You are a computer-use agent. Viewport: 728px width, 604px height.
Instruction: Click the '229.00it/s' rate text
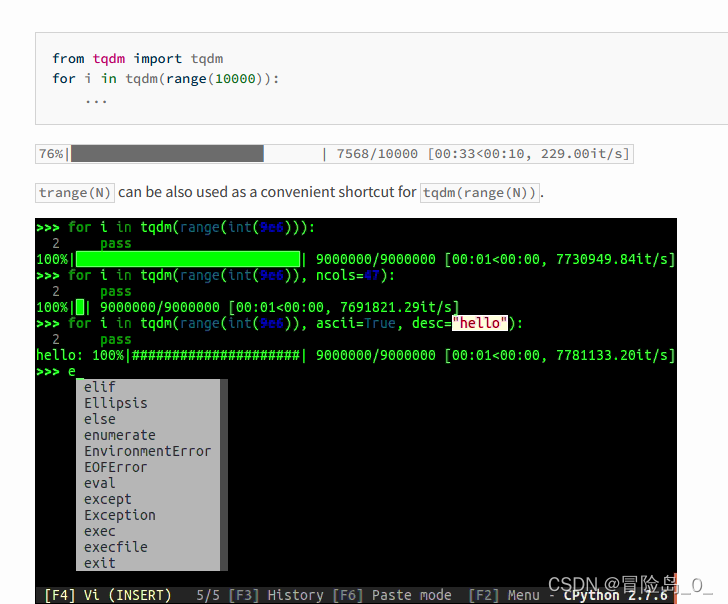[x=580, y=154]
